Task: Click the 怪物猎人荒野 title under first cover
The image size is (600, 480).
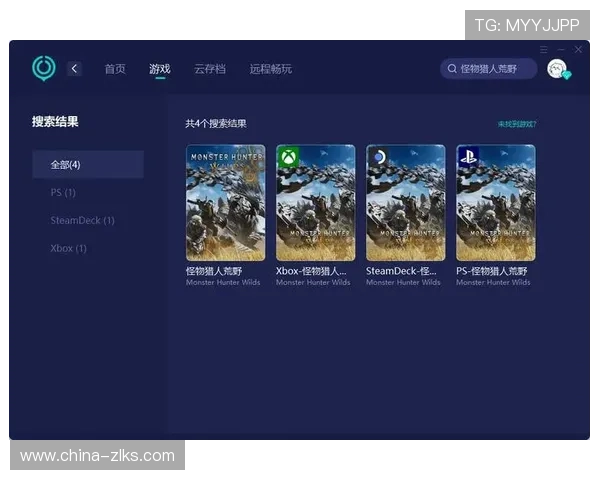Action: 214,271
